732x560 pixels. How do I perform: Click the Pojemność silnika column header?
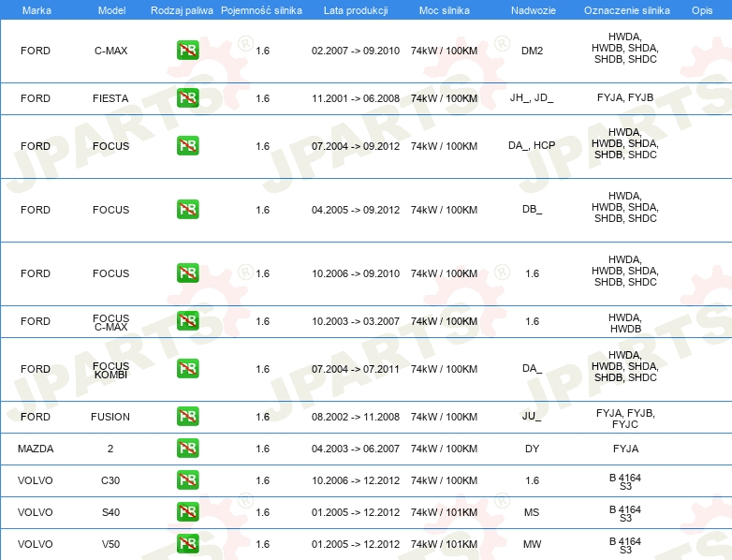[261, 10]
